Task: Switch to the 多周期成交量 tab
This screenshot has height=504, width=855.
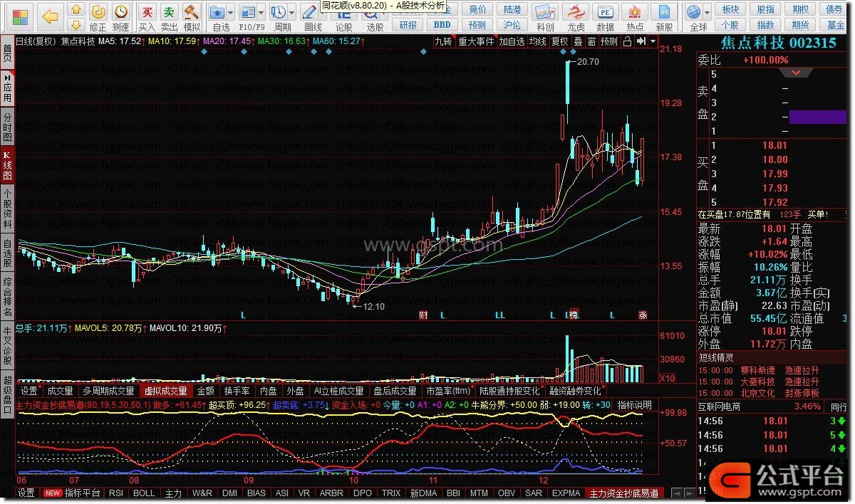Action: (x=108, y=391)
